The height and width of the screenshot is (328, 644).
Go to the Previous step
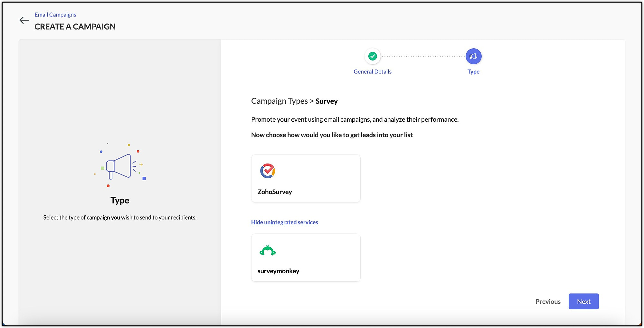click(548, 302)
